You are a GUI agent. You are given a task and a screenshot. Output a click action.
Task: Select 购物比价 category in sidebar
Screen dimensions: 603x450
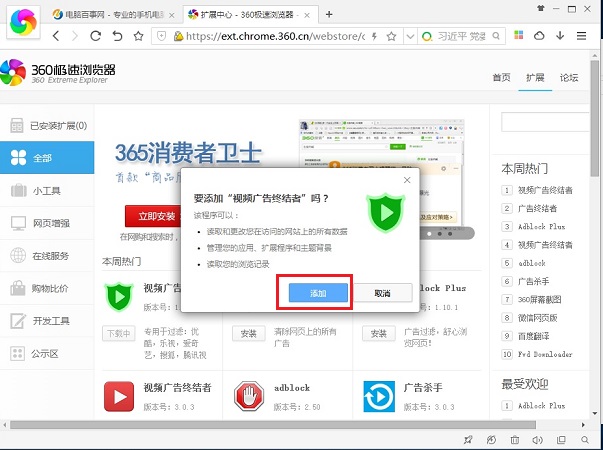47,288
